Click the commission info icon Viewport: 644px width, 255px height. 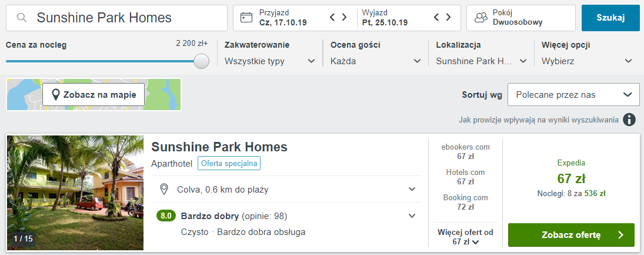coord(629,120)
